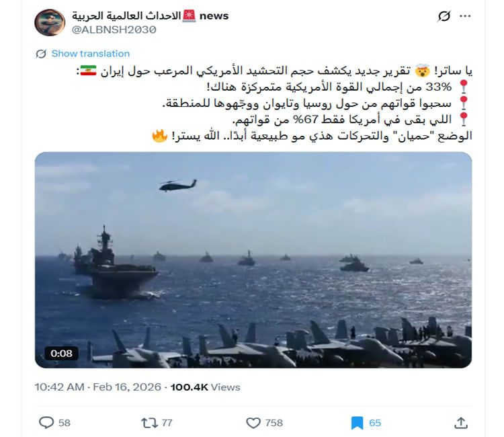
Task: Like the post with heart icon
Action: click(x=253, y=422)
